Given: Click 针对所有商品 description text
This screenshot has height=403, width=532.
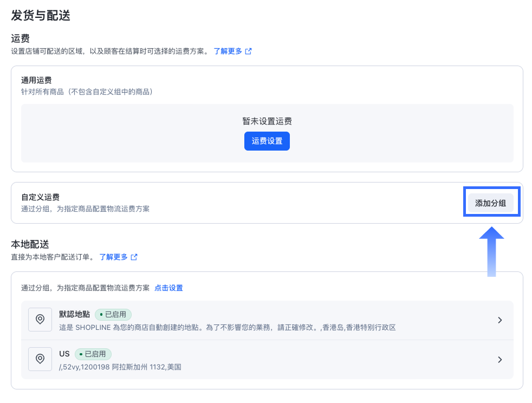Looking at the screenshot, I should 87,92.
